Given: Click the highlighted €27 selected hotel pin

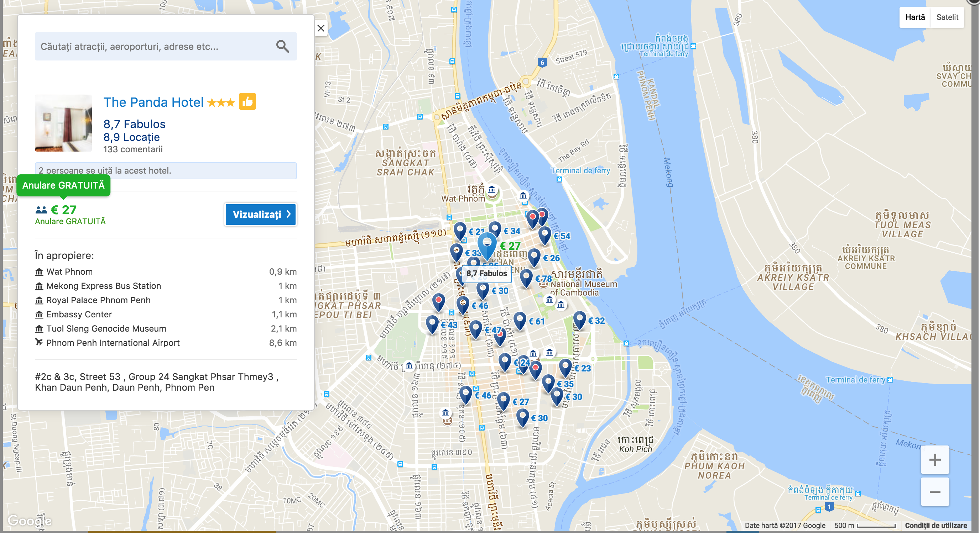Looking at the screenshot, I should point(487,243).
